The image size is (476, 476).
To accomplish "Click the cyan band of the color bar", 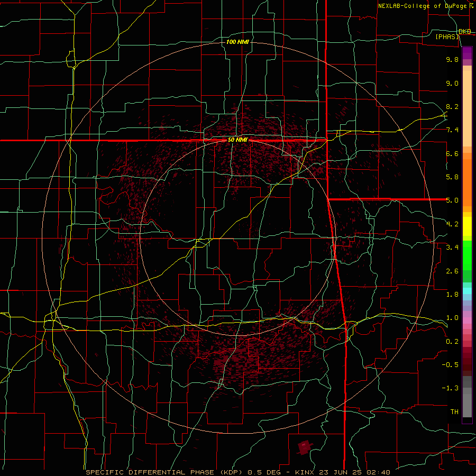I will [x=467, y=291].
